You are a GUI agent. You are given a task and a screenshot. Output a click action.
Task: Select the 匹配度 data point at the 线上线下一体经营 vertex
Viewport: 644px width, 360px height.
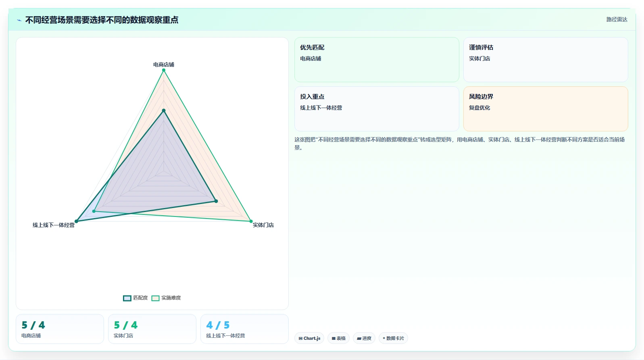tap(76, 221)
